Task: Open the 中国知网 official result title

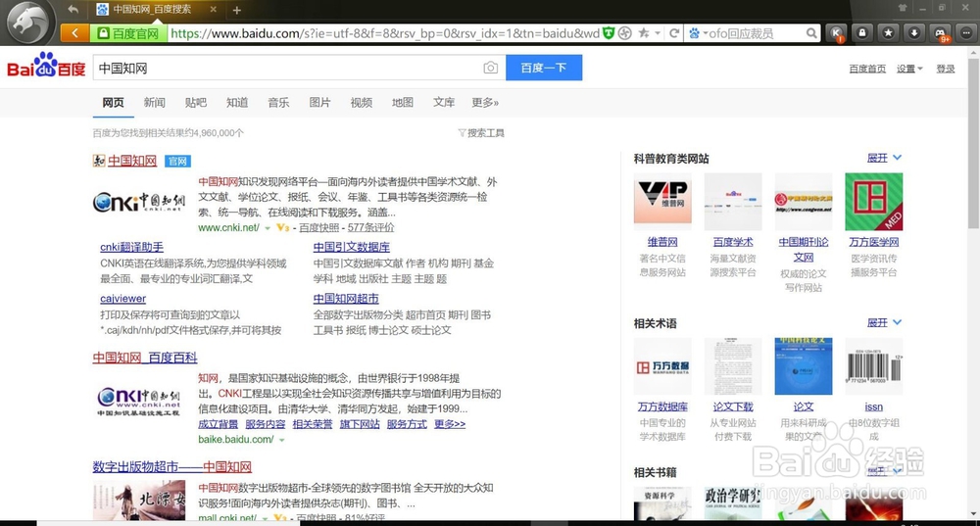Action: [132, 162]
